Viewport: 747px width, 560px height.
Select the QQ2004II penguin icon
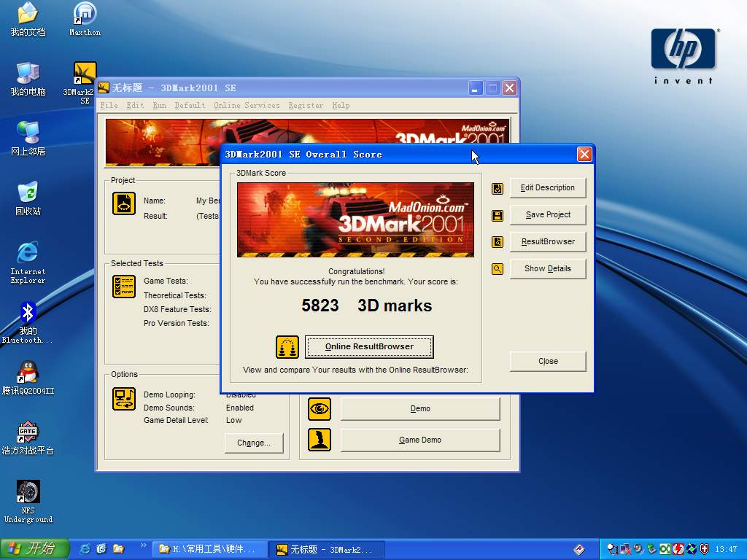click(28, 378)
